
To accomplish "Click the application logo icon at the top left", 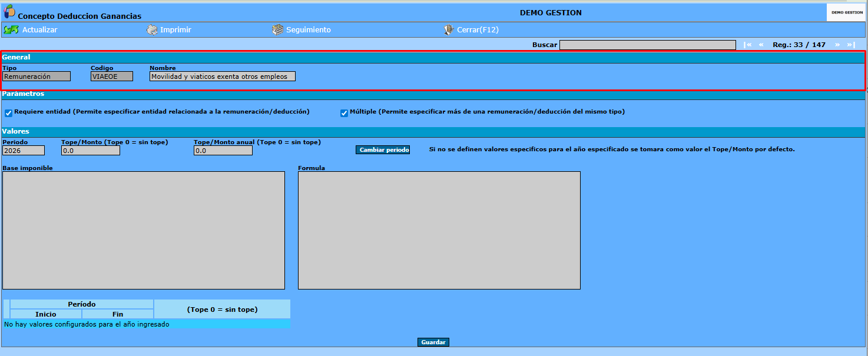I will 9,11.
